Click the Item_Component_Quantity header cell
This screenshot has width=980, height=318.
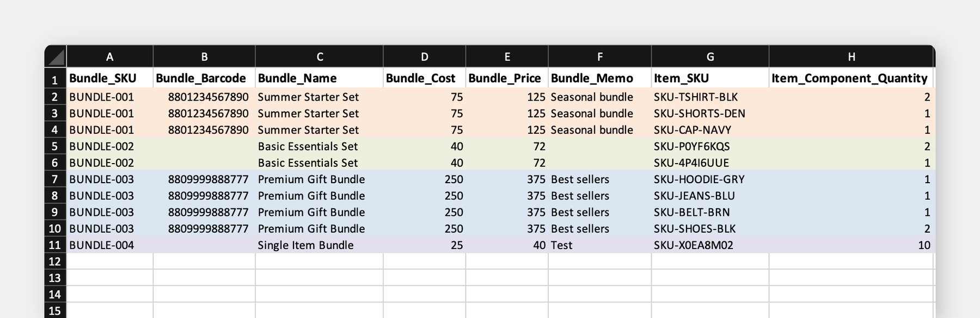point(850,78)
